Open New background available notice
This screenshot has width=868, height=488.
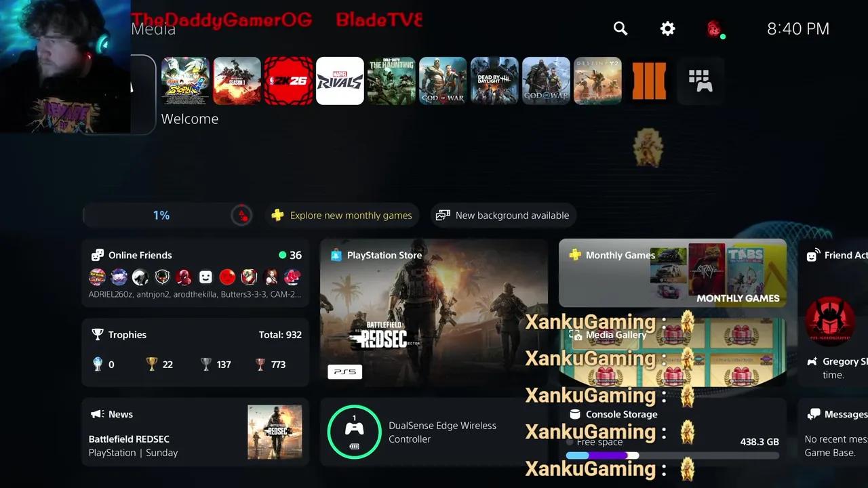coord(502,216)
